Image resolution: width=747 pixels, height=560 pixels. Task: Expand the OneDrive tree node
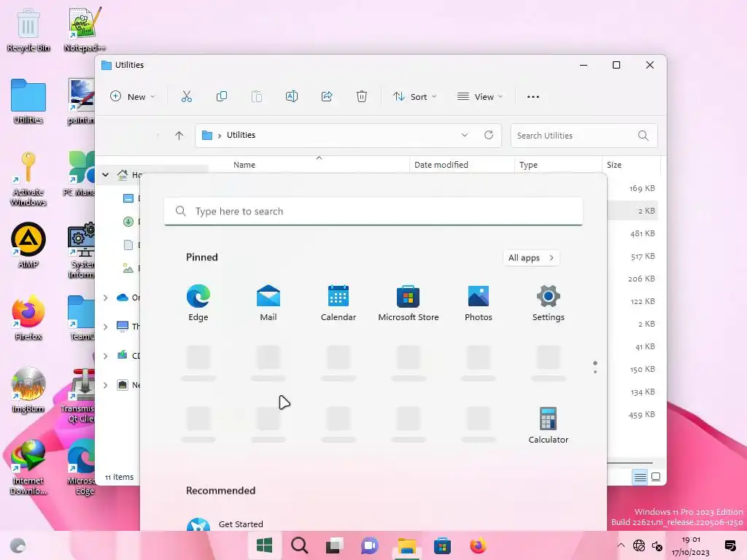pyautogui.click(x=105, y=297)
